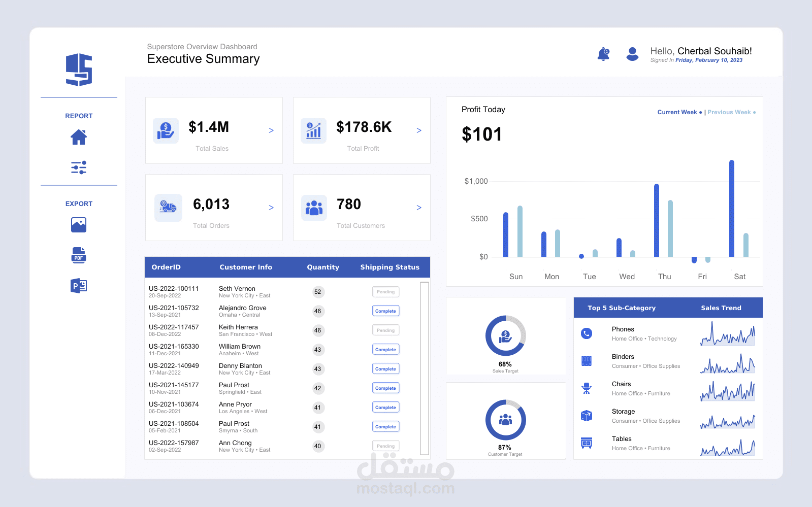Click the Storage sub-category box icon
812x507 pixels.
587,416
